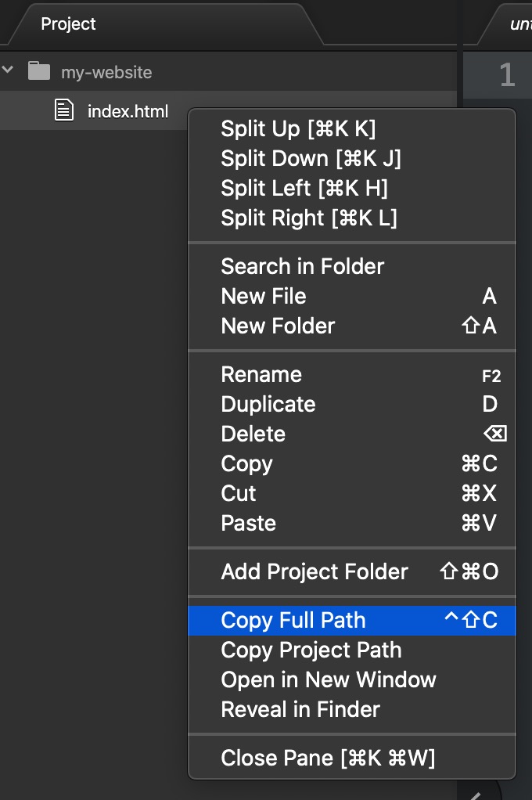Image resolution: width=532 pixels, height=800 pixels.
Task: Click the my-website folder icon
Action: (38, 71)
